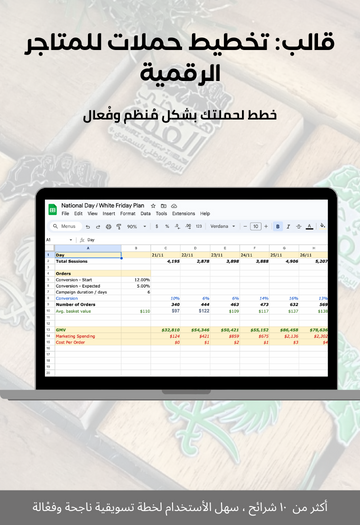360x525 pixels.
Task: Select the Avg. basket value cell
Action: point(88,311)
